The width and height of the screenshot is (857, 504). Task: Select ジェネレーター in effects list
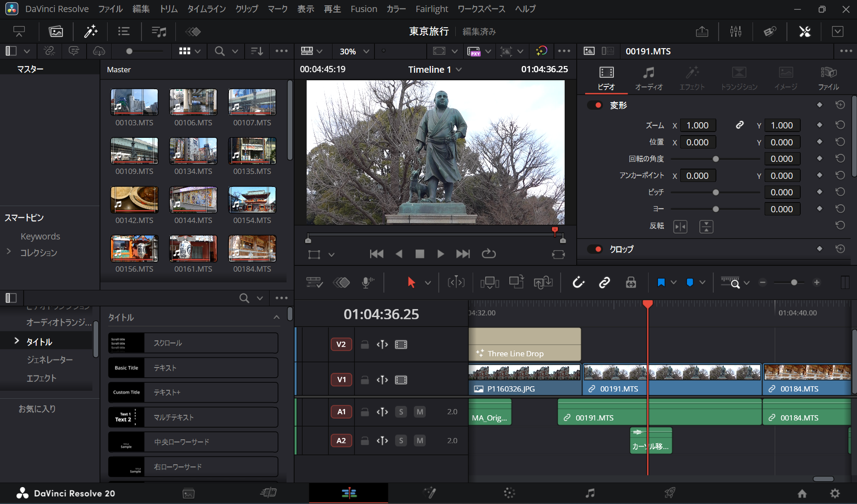(50, 359)
